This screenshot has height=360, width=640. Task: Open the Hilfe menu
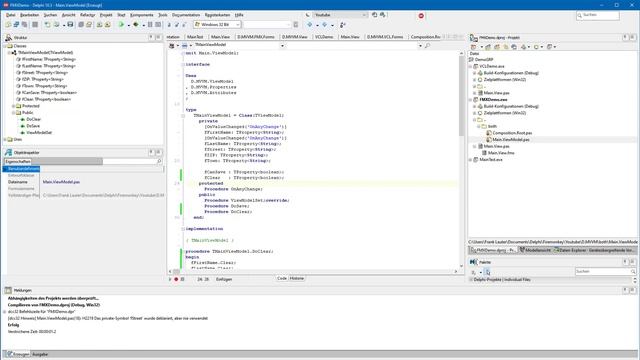click(239, 15)
